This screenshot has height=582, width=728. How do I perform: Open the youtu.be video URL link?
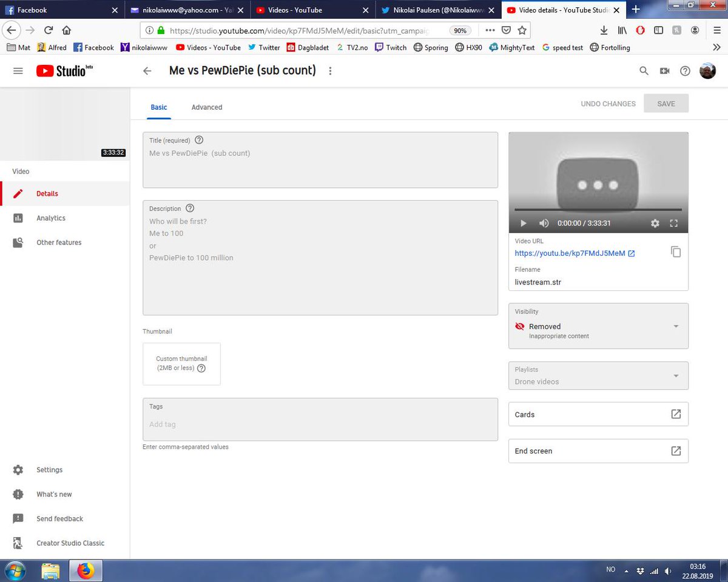click(x=575, y=253)
